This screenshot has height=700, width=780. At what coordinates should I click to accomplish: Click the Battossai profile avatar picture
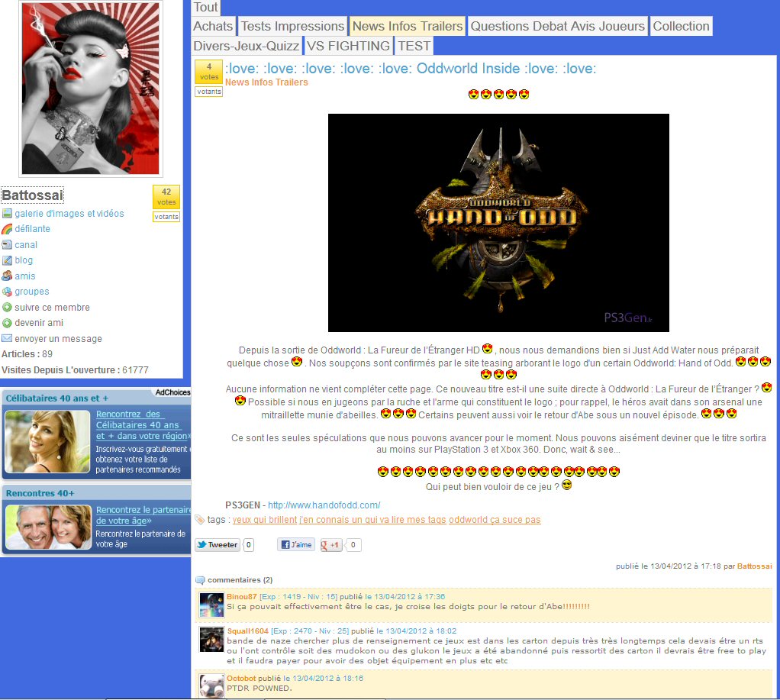tap(91, 89)
